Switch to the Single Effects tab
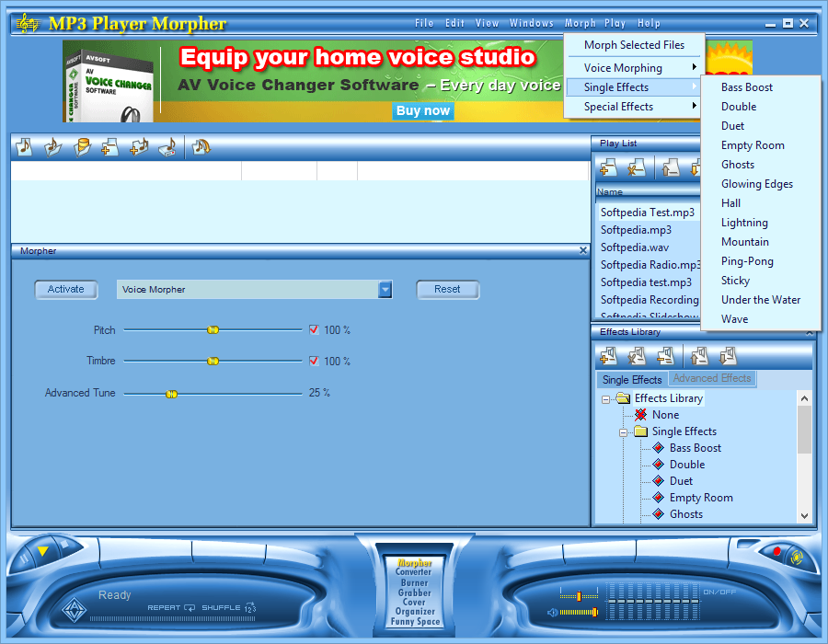The width and height of the screenshot is (828, 644). point(632,380)
